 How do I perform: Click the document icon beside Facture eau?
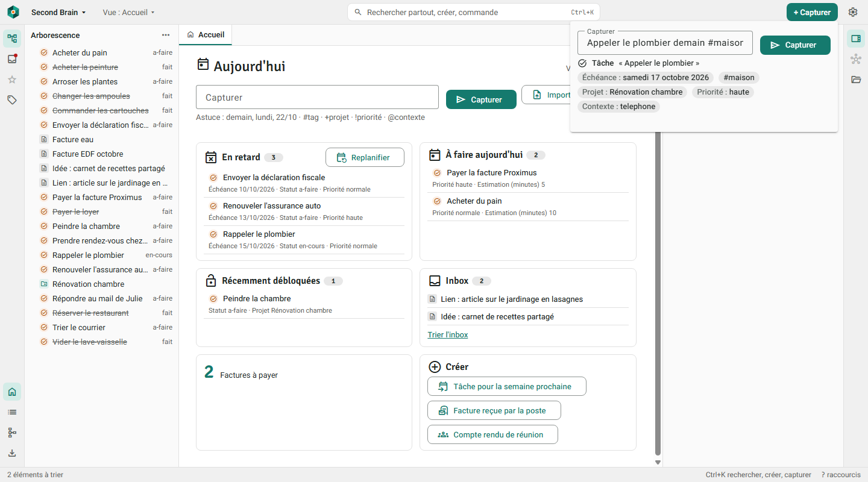coord(44,139)
